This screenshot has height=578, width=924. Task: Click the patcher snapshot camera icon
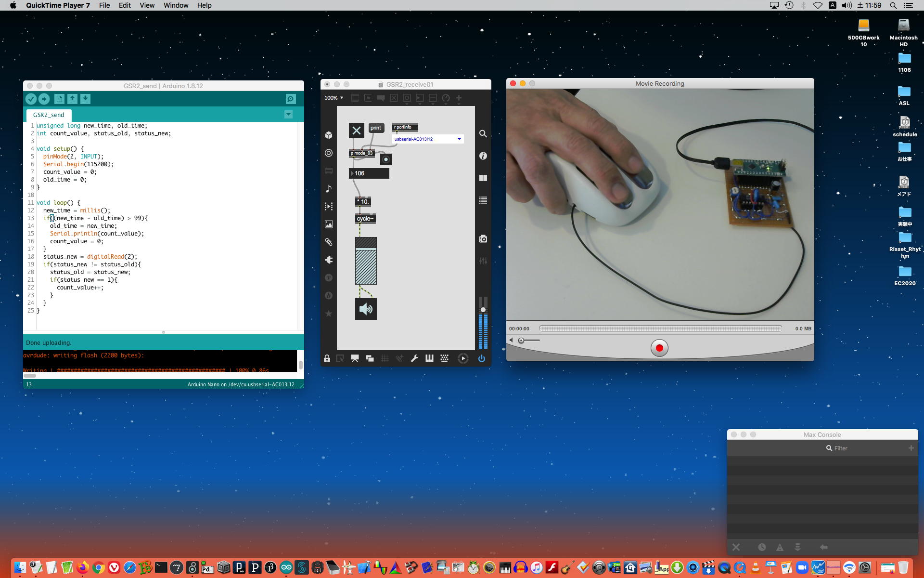483,239
